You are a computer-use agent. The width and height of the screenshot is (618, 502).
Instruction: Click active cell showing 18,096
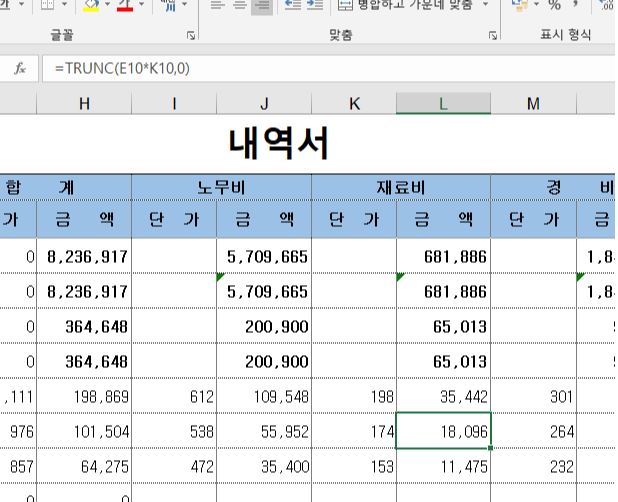443,431
